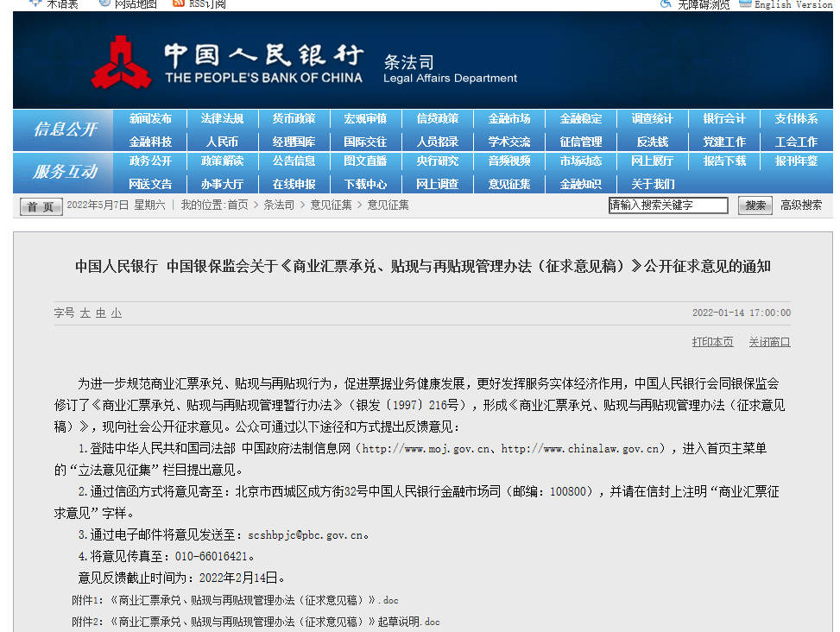
Task: Click 关闭窗口 close window link
Action: click(769, 342)
